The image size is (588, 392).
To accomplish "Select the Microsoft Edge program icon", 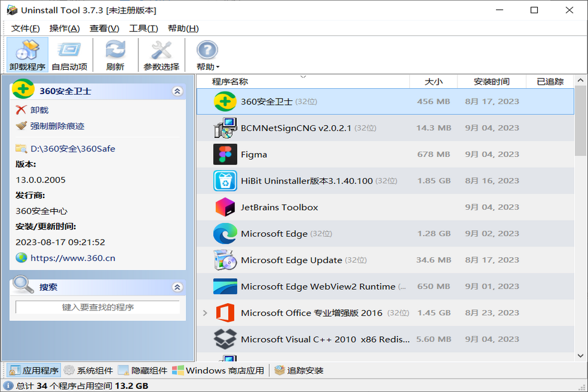I will pyautogui.click(x=225, y=234).
